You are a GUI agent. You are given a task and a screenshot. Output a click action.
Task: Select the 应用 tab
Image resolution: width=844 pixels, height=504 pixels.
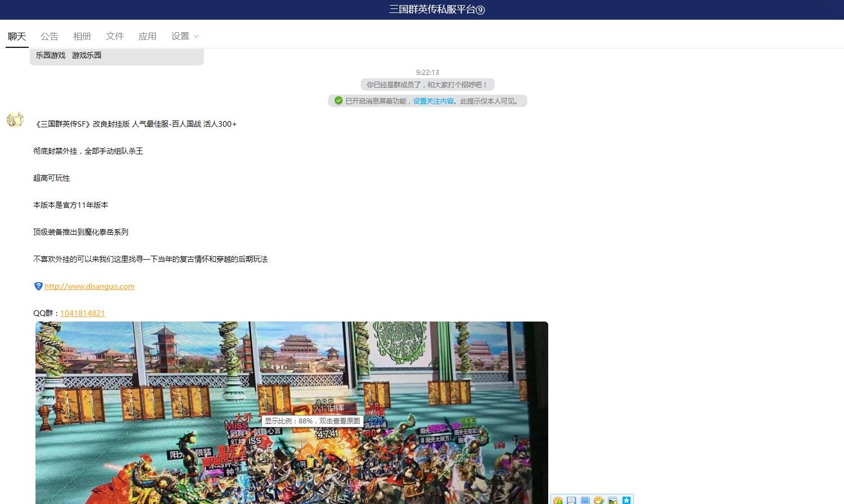coord(148,36)
